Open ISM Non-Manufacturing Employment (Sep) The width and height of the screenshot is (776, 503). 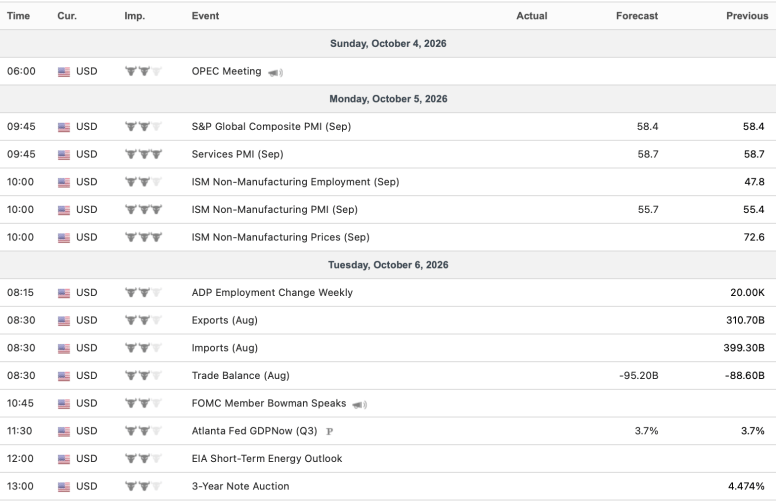295,182
